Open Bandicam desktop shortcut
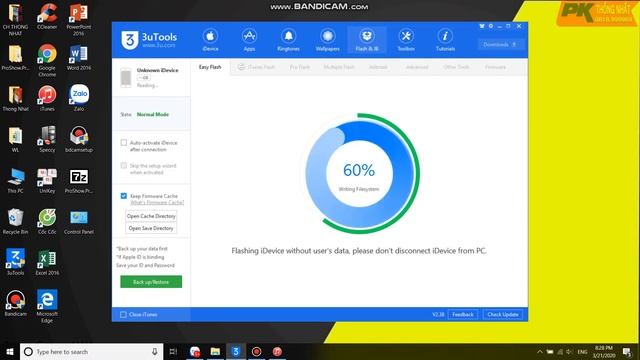Image resolution: width=640 pixels, height=360 pixels. pos(16,303)
